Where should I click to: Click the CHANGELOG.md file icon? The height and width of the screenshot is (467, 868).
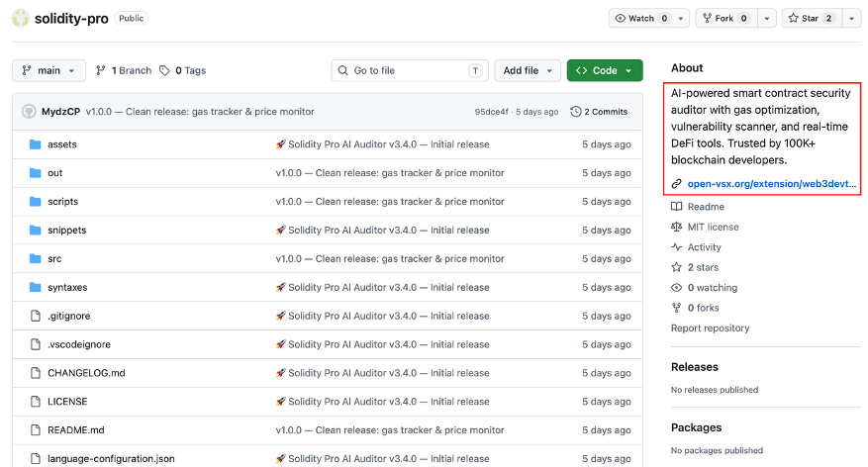pyautogui.click(x=36, y=373)
